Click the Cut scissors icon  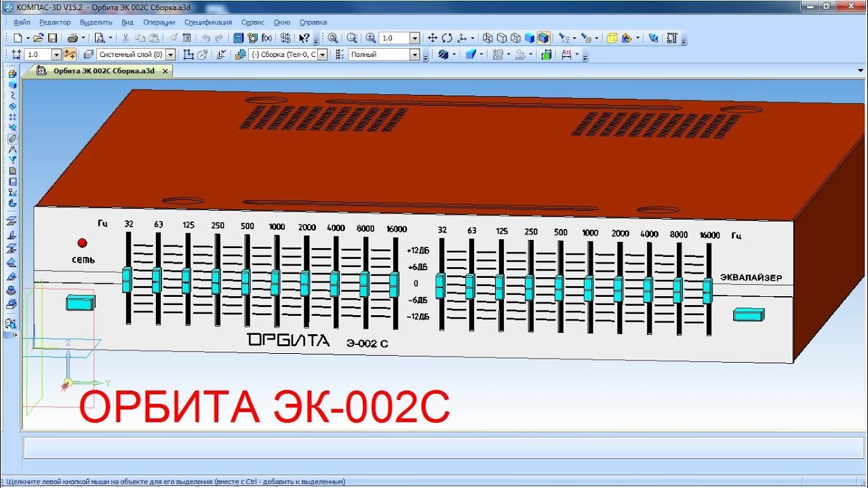[x=125, y=38]
